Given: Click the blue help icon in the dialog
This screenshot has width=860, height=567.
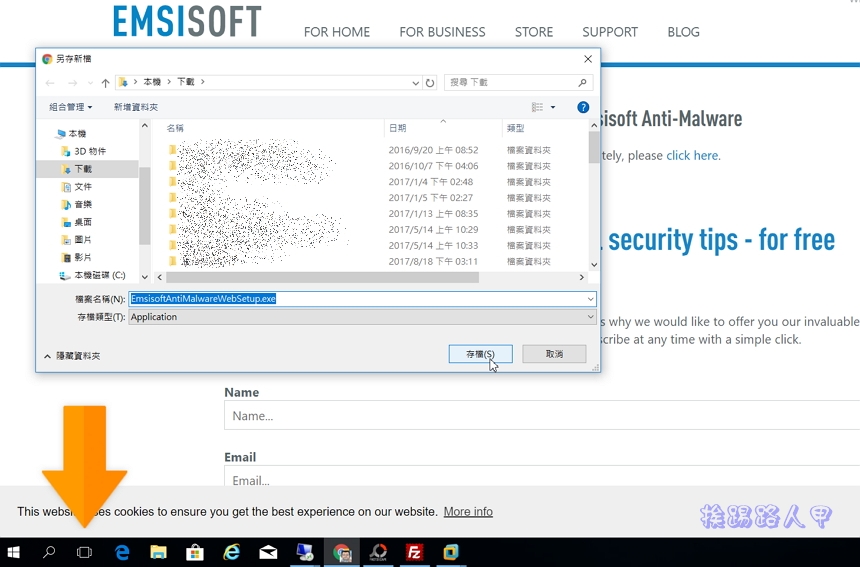Looking at the screenshot, I should pos(583,107).
